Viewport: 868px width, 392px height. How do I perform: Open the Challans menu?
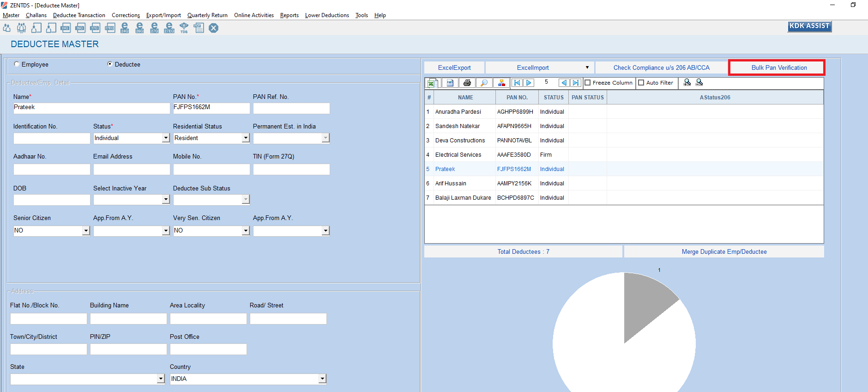[36, 15]
